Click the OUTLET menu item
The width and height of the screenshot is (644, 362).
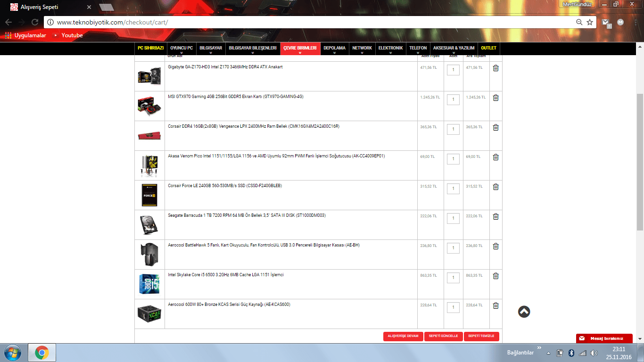tap(488, 49)
